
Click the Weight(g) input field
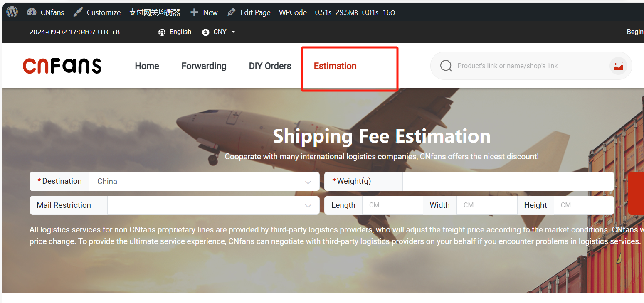tap(508, 182)
